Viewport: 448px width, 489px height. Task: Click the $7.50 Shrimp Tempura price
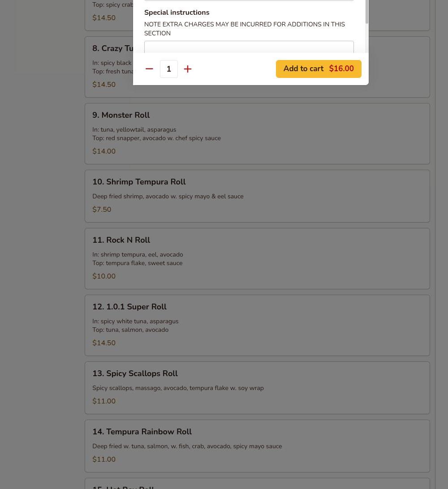[x=102, y=209]
